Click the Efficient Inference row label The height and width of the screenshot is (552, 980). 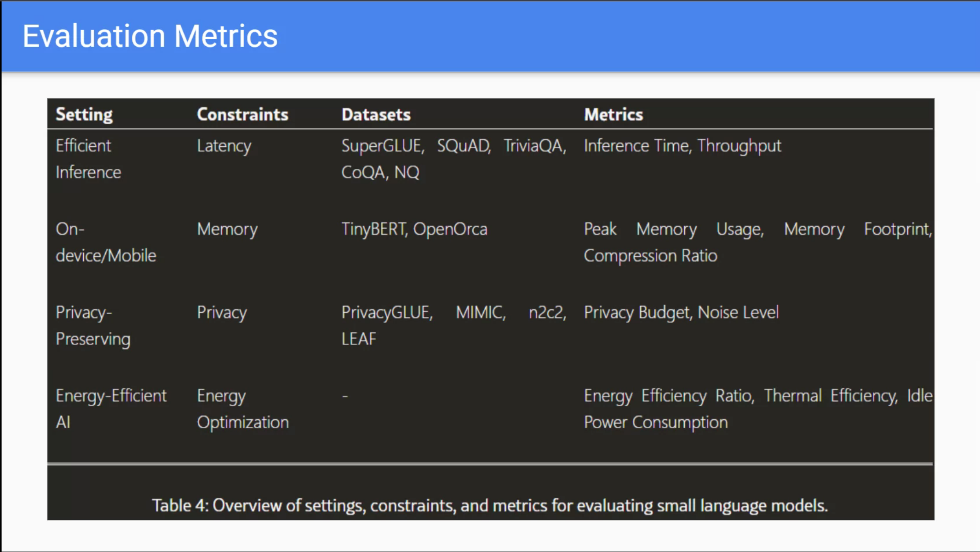pos(88,159)
